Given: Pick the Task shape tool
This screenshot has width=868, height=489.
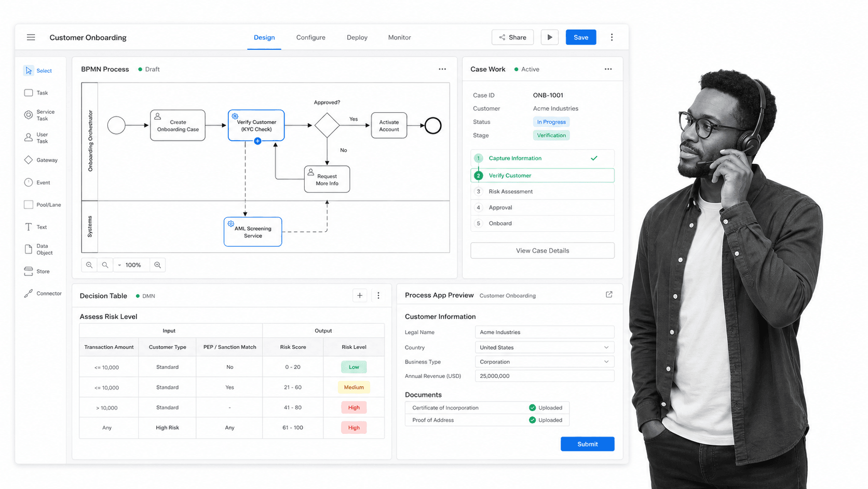Looking at the screenshot, I should tap(36, 93).
